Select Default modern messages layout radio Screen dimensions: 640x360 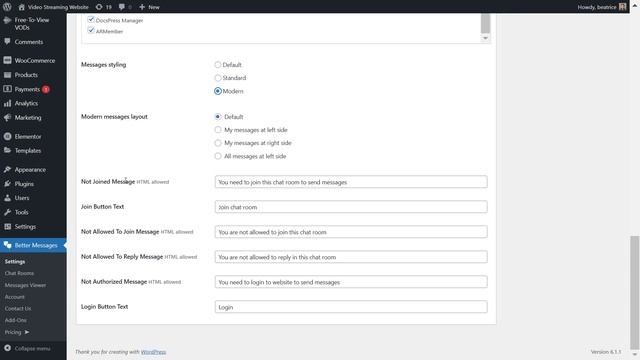tap(218, 117)
